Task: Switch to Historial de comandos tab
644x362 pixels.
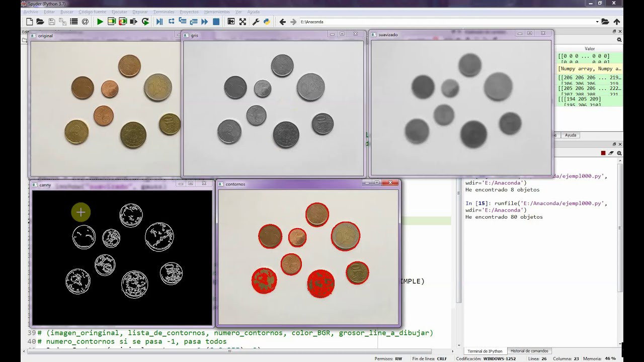Action: point(529,351)
